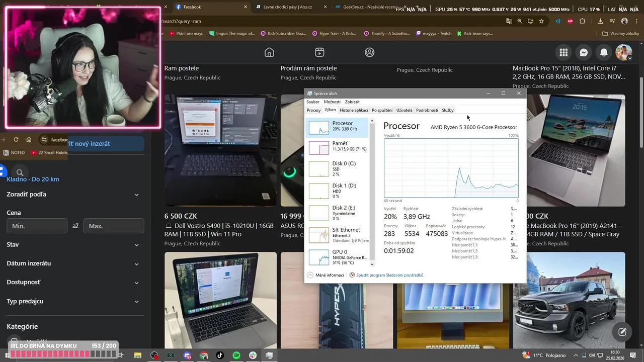The height and width of the screenshot is (362, 644).
Task: Open the Thonify - A Subatho... bookmark
Action: (387, 34)
